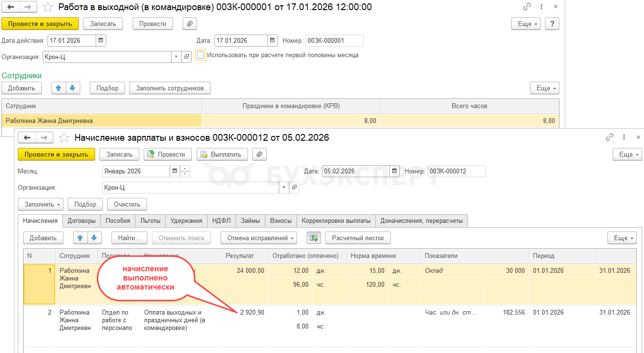The width and height of the screenshot is (644, 353).
Task: Click the green table details icon
Action: [x=314, y=238]
